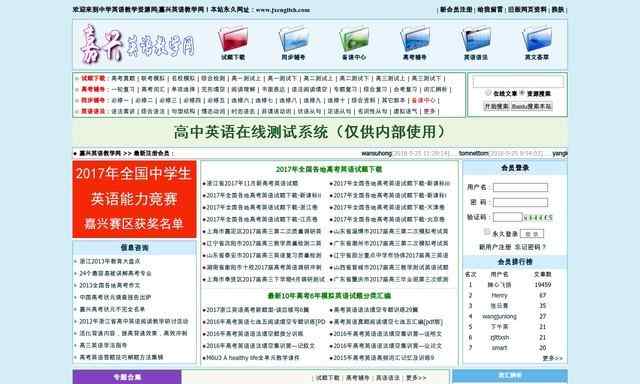Click the 嘉兴英语教学网 breadcrumb link
The width and height of the screenshot is (640, 384).
pos(100,153)
